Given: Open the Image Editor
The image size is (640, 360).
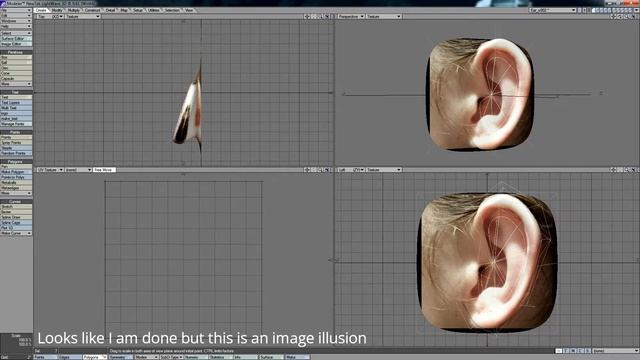Looking at the screenshot, I should click(16, 44).
